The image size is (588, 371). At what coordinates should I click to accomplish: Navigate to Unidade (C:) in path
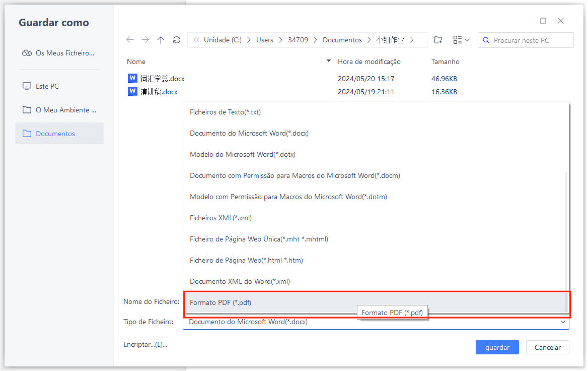[x=223, y=40]
